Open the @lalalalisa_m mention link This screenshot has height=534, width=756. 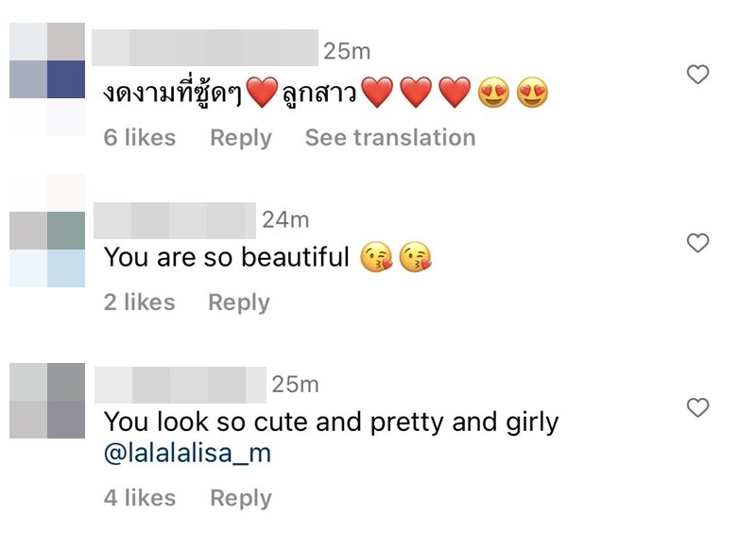187,453
